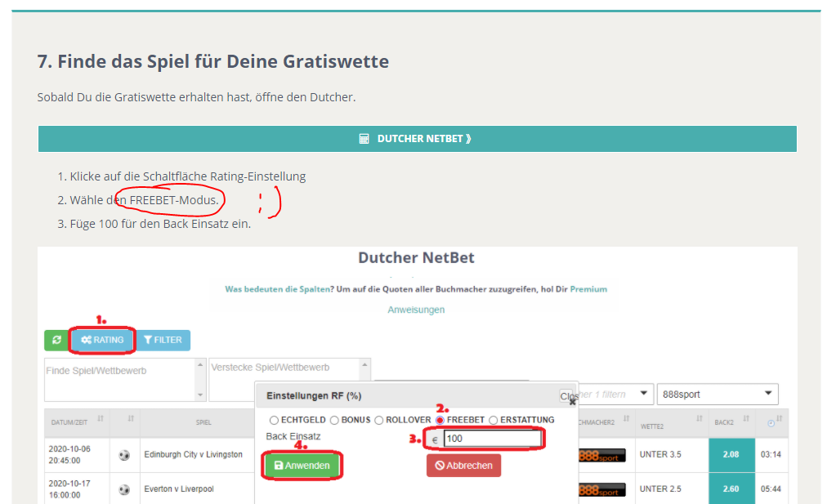Select the BONUS radio option
The image size is (827, 504).
click(x=334, y=420)
